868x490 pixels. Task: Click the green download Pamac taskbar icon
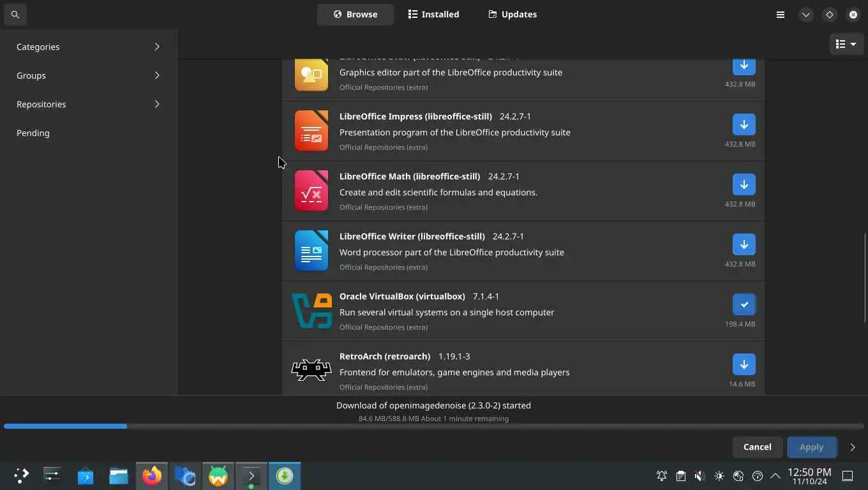[285, 475]
